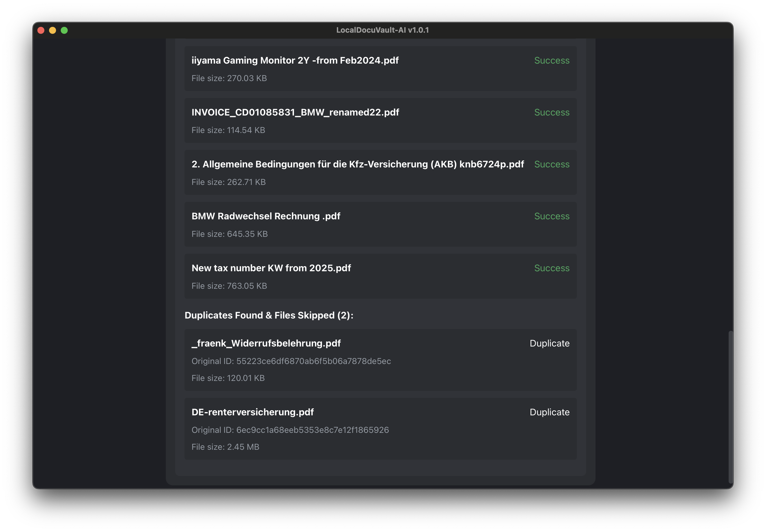Click Original ID 6ec9cc1a68eeb5353e8c7e12f1865926

click(x=290, y=430)
